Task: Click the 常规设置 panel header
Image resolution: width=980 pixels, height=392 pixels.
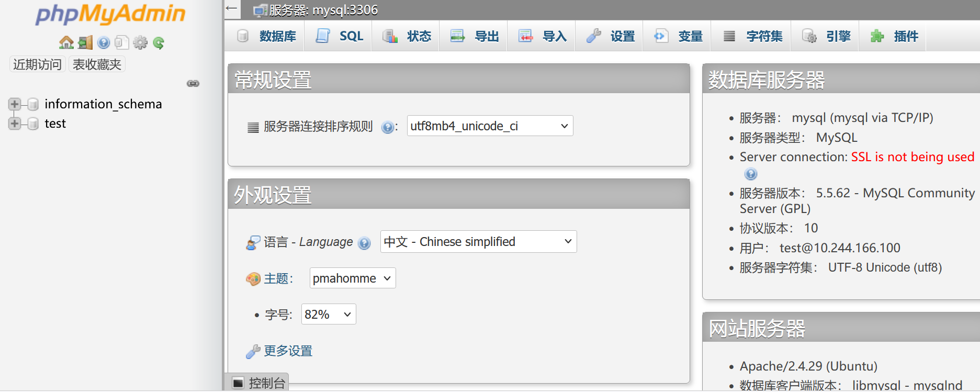Action: (x=459, y=79)
